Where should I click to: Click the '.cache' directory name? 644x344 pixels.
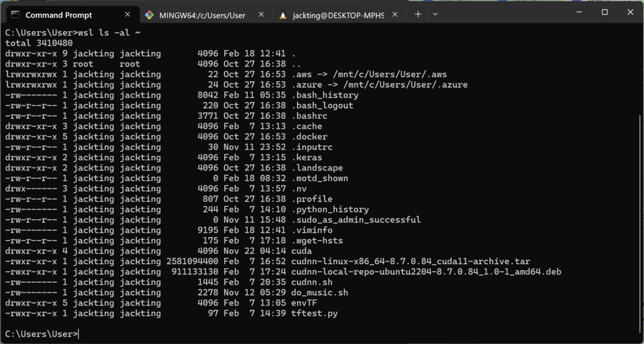pyautogui.click(x=306, y=126)
